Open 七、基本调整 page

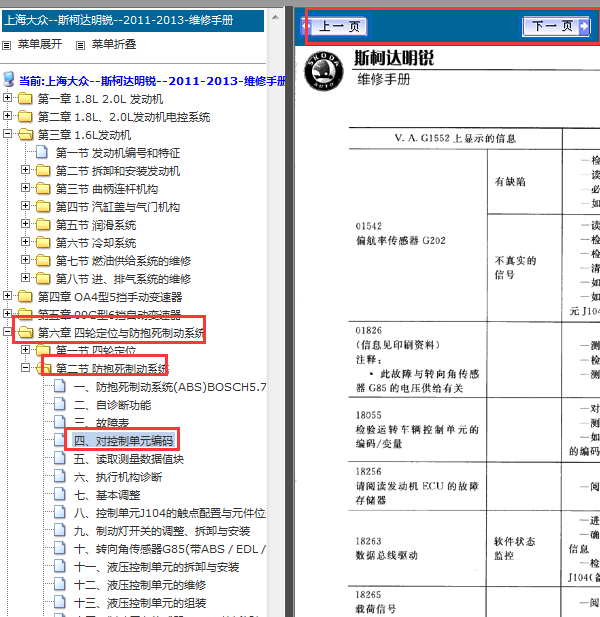coord(107,495)
